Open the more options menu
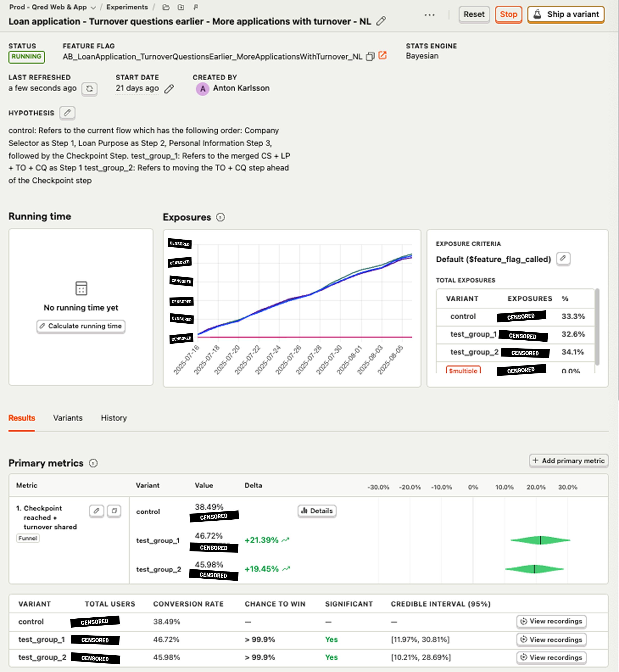Image resolution: width=619 pixels, height=672 pixels. (430, 15)
